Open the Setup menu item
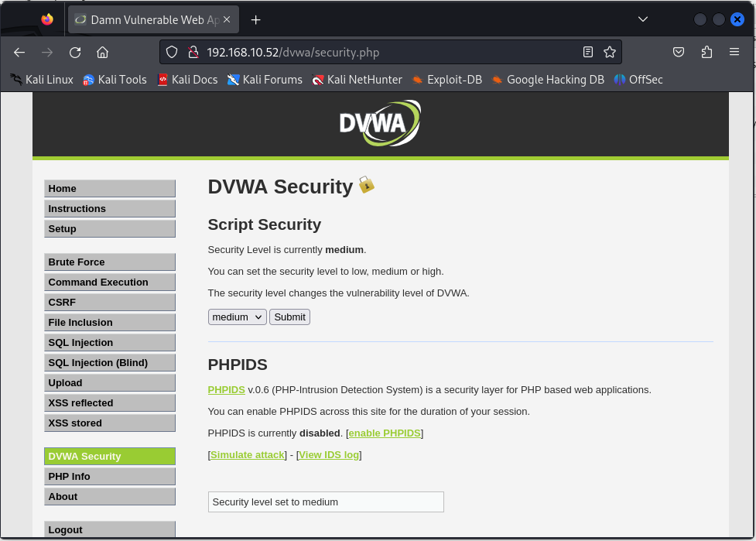The height and width of the screenshot is (541, 756). 110,229
